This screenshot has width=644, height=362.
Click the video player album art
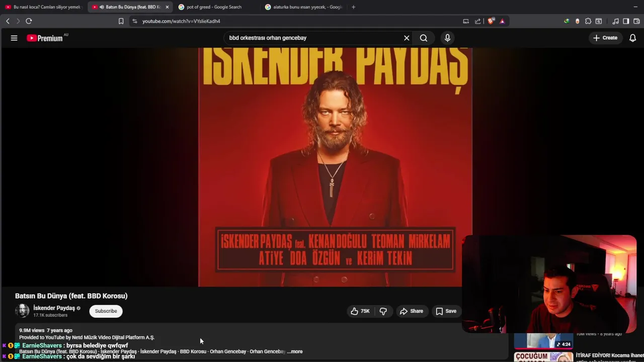click(x=335, y=167)
